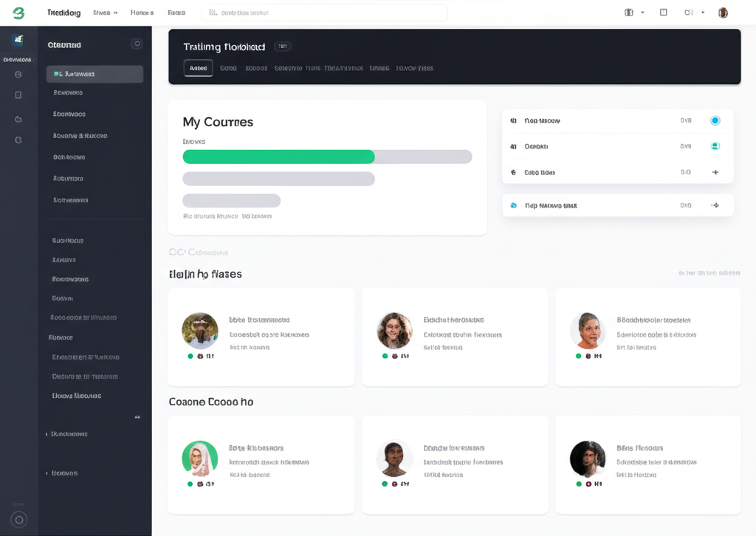Click the search field in the top bar
The width and height of the screenshot is (756, 536).
(x=325, y=13)
